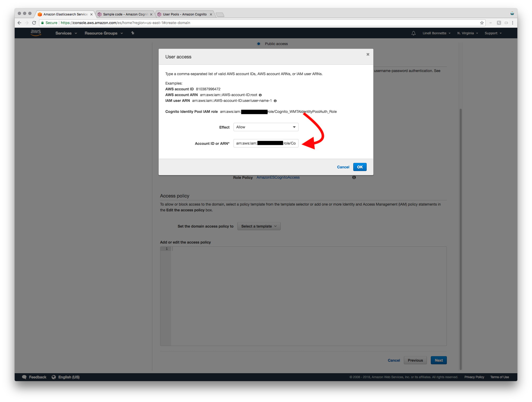
Task: Switch to User Pools - Amazon Cognito tab
Action: click(185, 14)
